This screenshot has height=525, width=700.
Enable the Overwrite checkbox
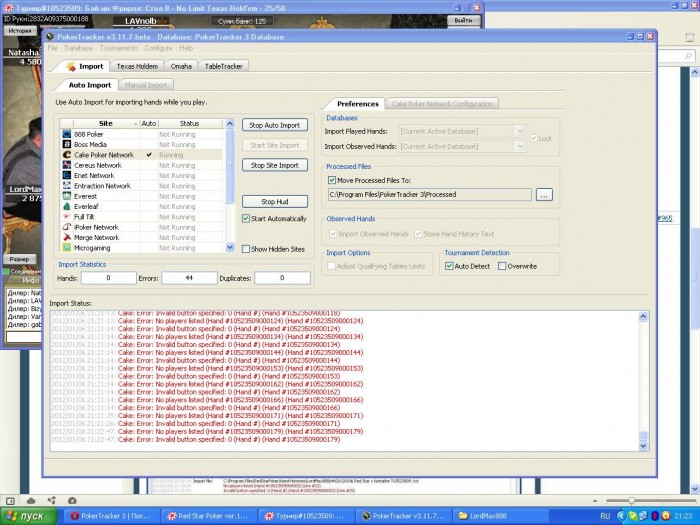pyautogui.click(x=502, y=266)
